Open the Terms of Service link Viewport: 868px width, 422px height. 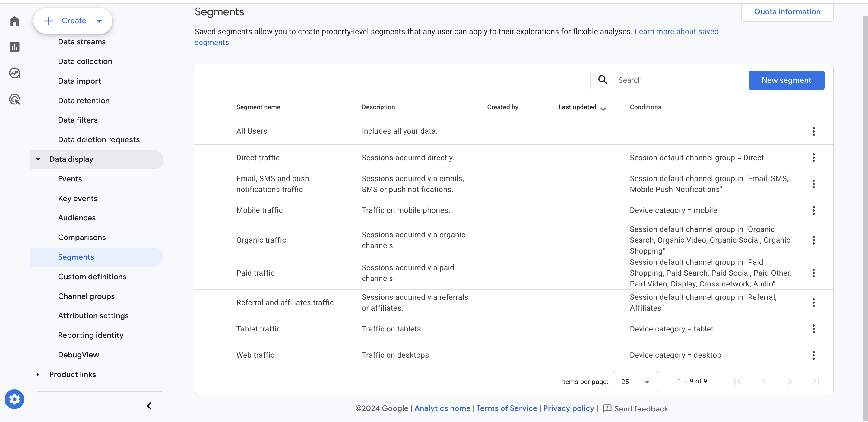coord(506,408)
